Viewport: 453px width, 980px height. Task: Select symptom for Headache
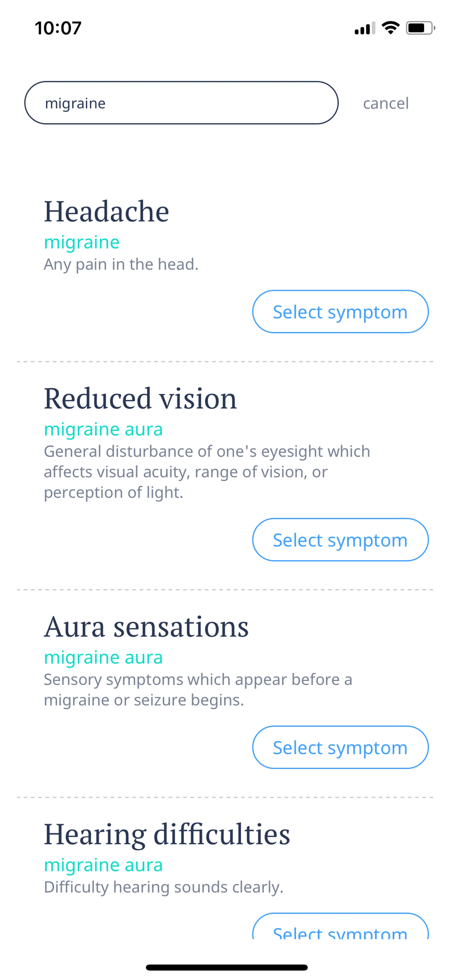(340, 312)
